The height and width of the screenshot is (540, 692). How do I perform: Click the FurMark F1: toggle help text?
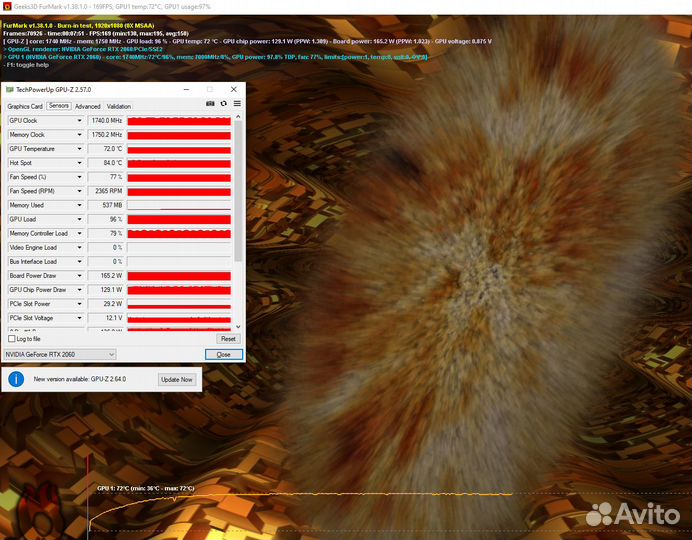pos(26,65)
